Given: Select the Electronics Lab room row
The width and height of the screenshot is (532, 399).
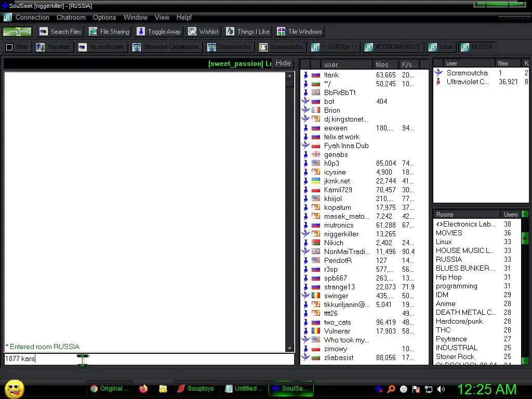Looking at the screenshot, I should tap(477, 224).
